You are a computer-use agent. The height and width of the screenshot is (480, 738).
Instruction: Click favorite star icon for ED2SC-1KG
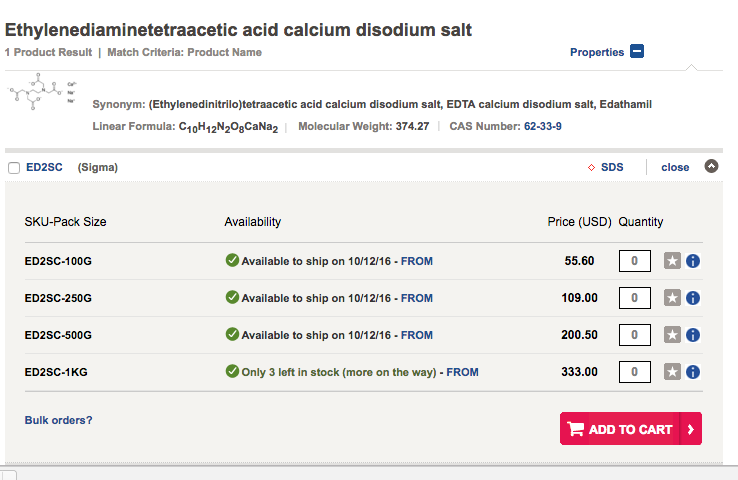tap(673, 372)
